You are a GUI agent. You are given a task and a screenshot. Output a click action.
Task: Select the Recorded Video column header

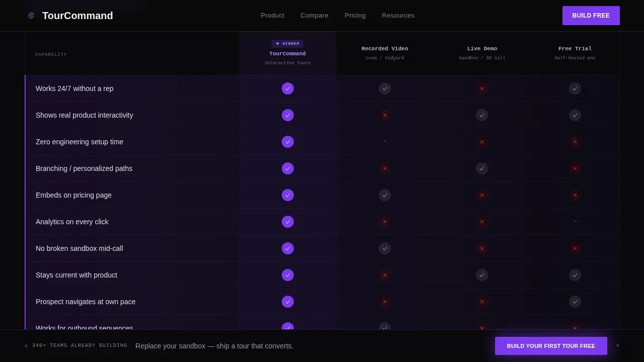pyautogui.click(x=385, y=53)
